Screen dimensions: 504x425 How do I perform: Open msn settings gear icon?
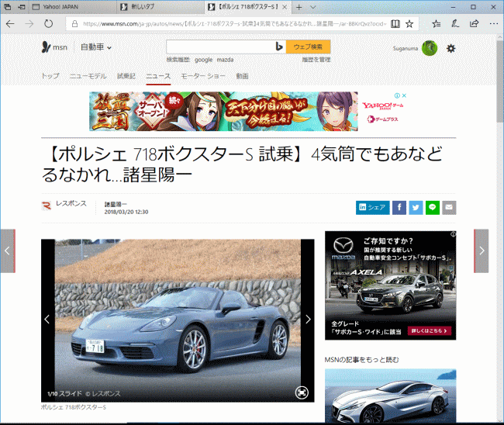(451, 49)
